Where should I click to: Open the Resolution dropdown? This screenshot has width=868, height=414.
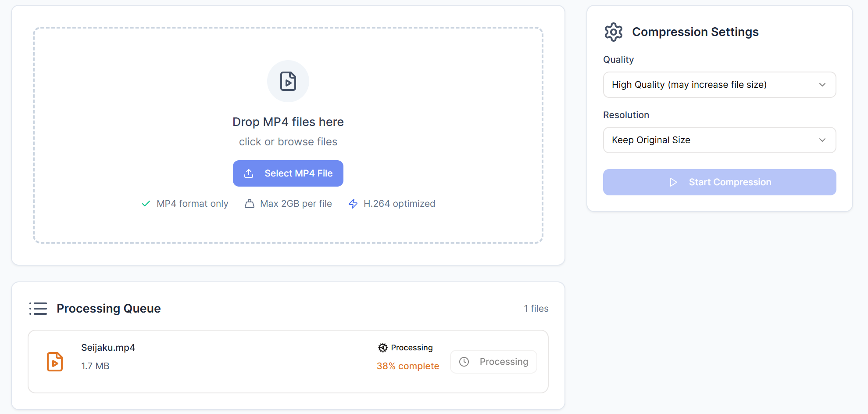click(x=719, y=140)
